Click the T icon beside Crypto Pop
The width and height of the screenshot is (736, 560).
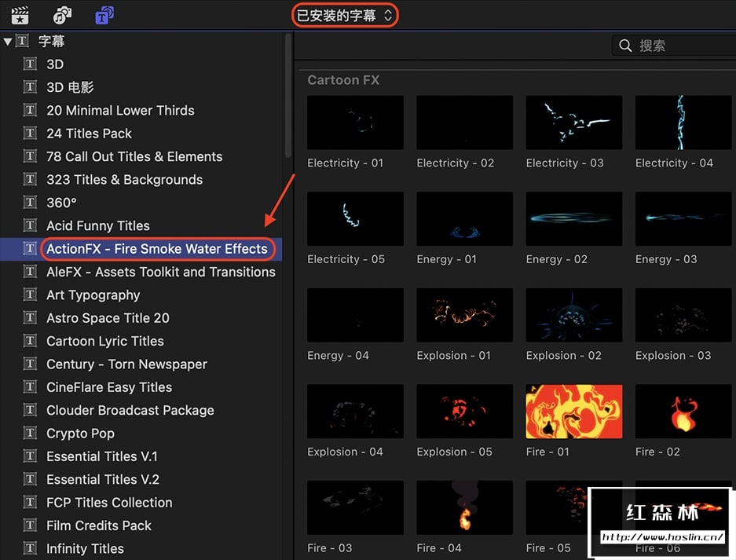[30, 433]
